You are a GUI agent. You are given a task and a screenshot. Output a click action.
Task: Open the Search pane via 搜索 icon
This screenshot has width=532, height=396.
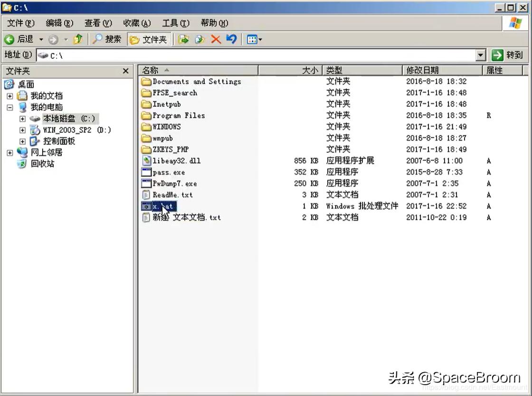pos(105,39)
